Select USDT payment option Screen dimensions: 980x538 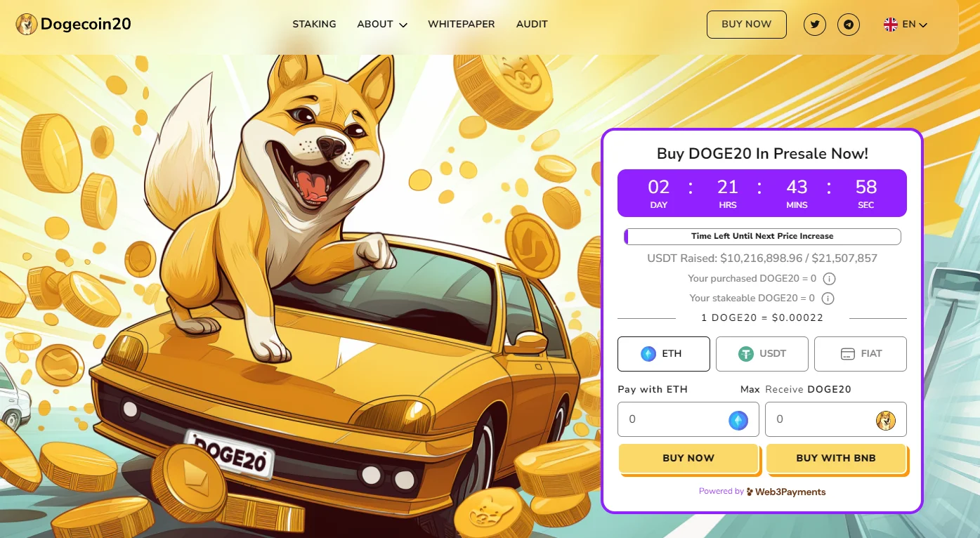[762, 354]
